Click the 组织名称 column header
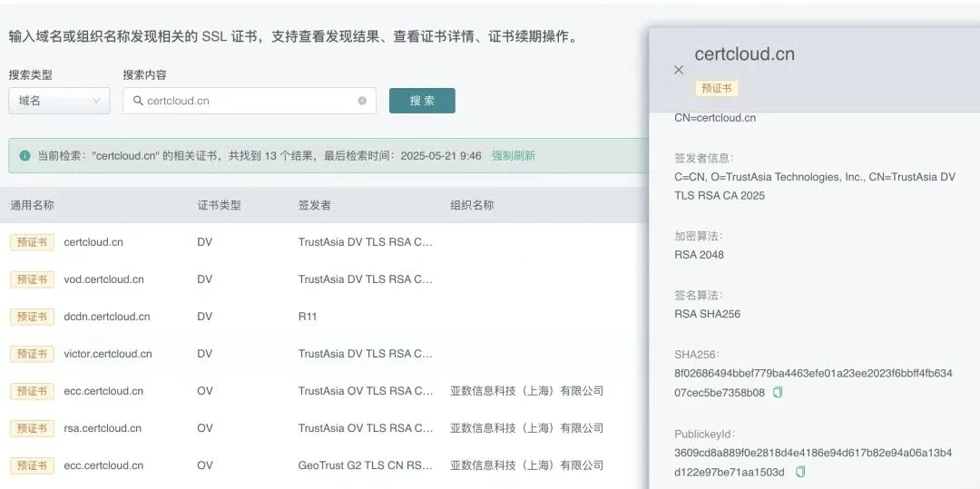The height and width of the screenshot is (489, 980). tap(472, 205)
